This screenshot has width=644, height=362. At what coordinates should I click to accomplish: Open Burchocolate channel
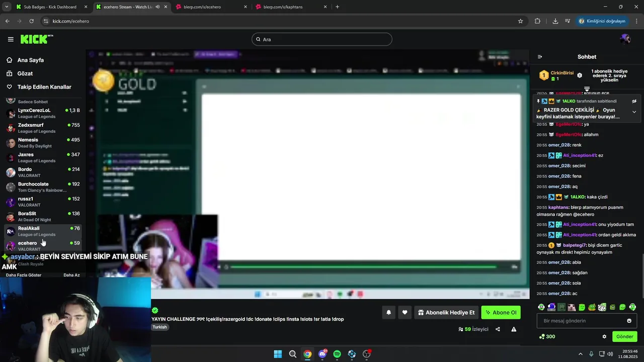43,187
